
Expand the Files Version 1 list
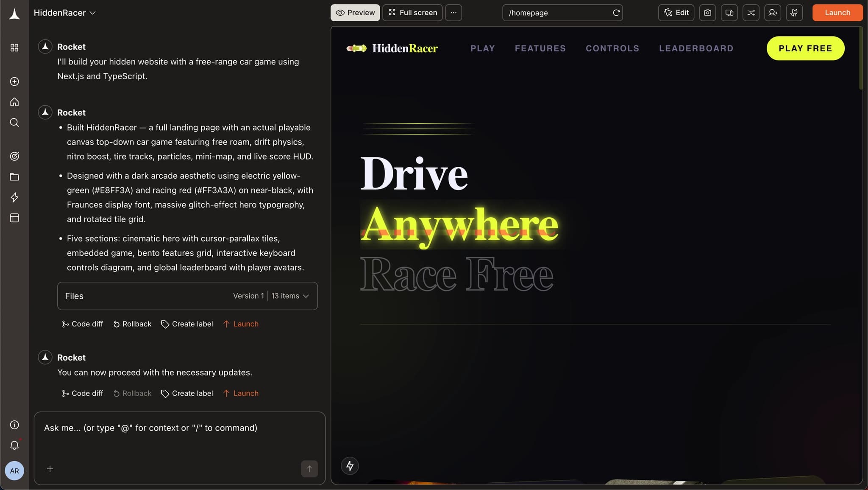pos(306,296)
